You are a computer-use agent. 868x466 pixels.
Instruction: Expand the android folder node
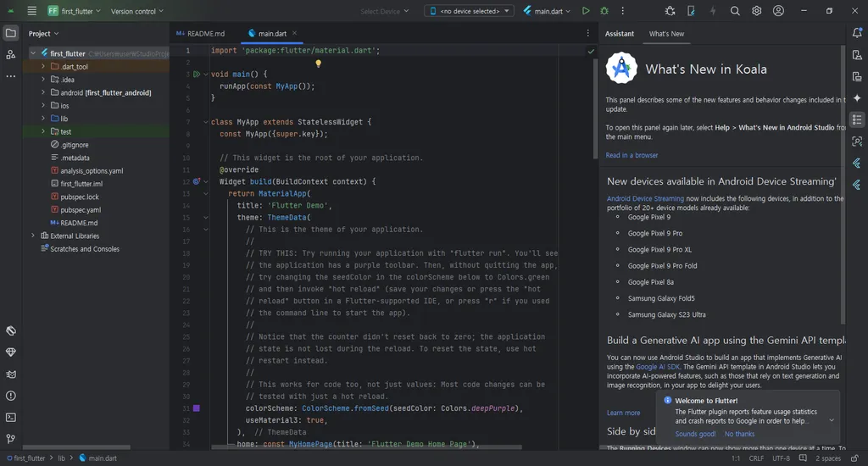(x=43, y=92)
